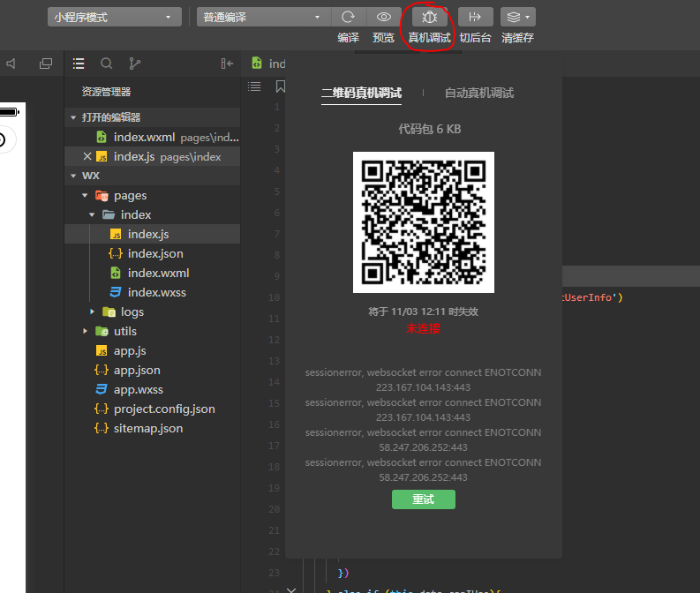Screen dimensions: 700x593
Task: Open app.json file
Action: [x=153, y=370]
